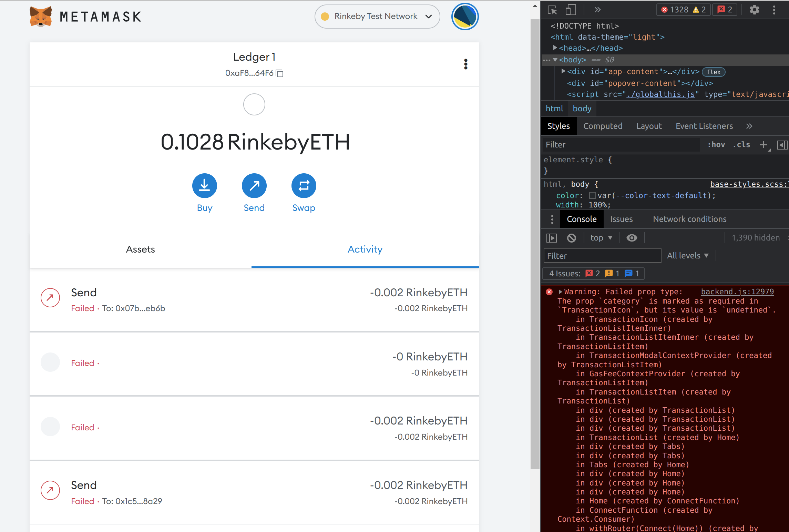Open the Swap feature in MetaMask
Image resolution: width=789 pixels, height=532 pixels.
click(x=304, y=185)
